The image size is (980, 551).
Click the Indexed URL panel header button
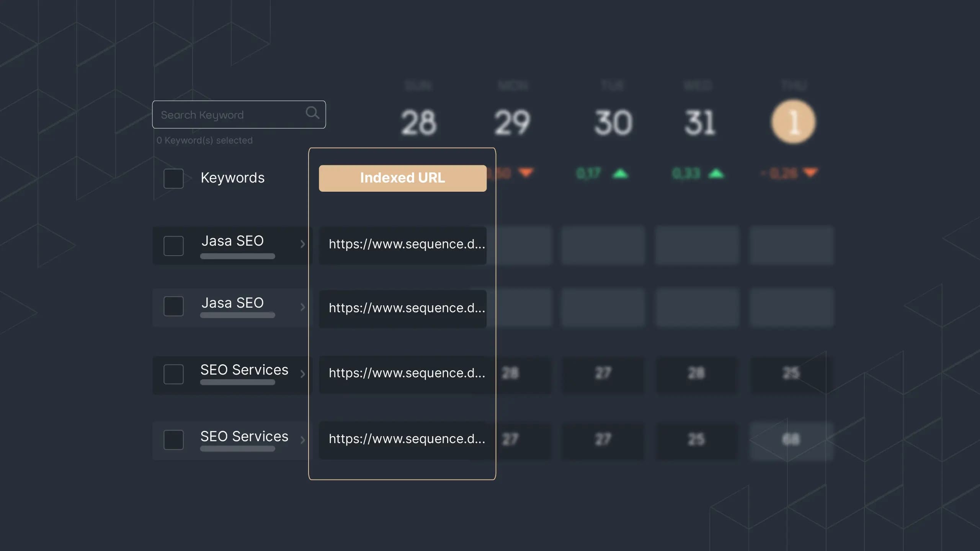[402, 178]
